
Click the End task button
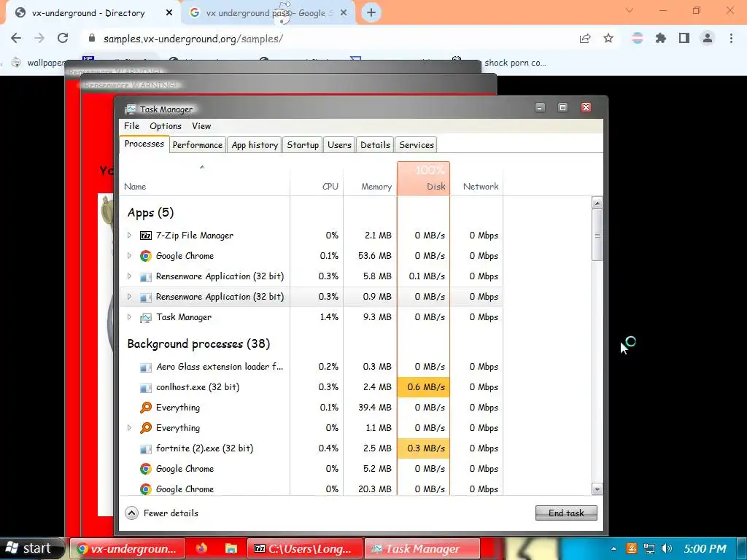566,513
